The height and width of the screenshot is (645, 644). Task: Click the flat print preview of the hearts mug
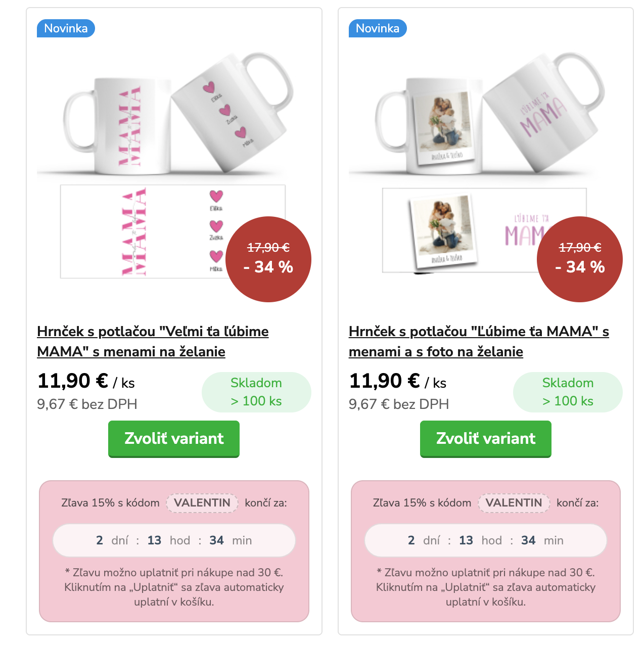152,232
